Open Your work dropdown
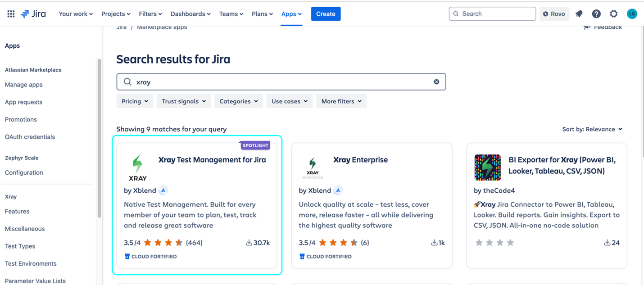 [76, 14]
